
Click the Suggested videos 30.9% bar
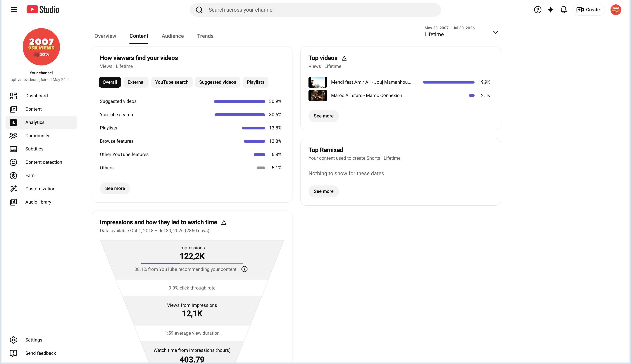click(239, 101)
